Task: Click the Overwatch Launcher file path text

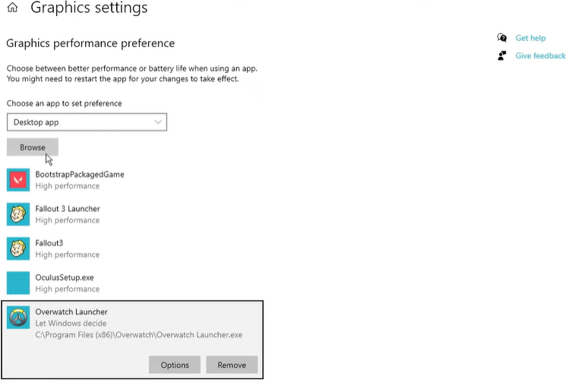Action: click(x=139, y=335)
